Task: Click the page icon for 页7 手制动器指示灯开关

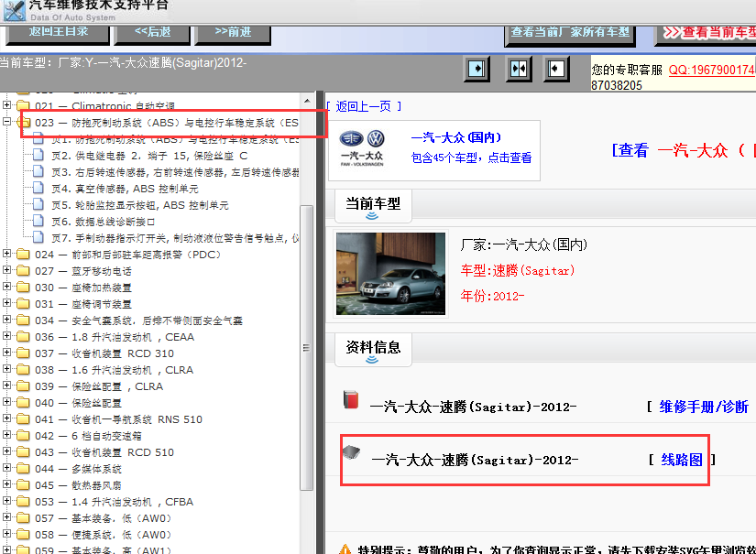Action: [x=38, y=237]
